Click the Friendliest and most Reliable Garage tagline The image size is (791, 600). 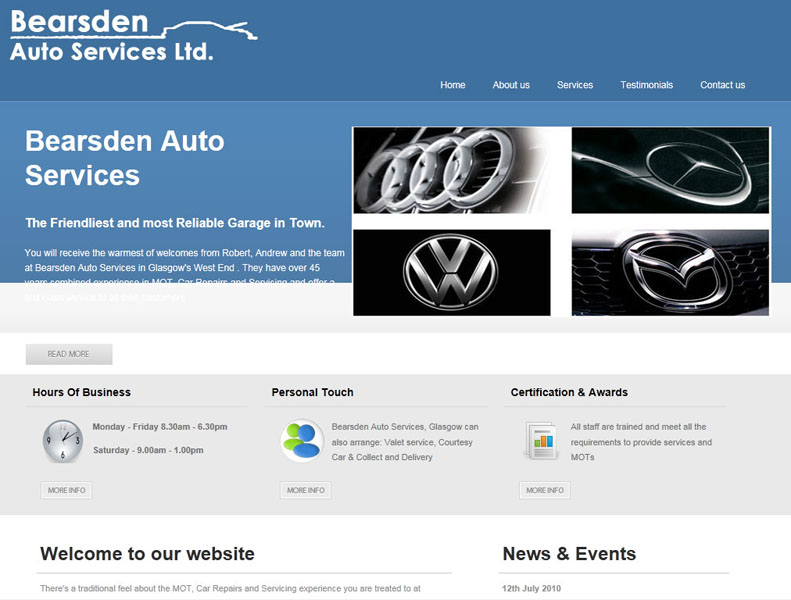[175, 223]
